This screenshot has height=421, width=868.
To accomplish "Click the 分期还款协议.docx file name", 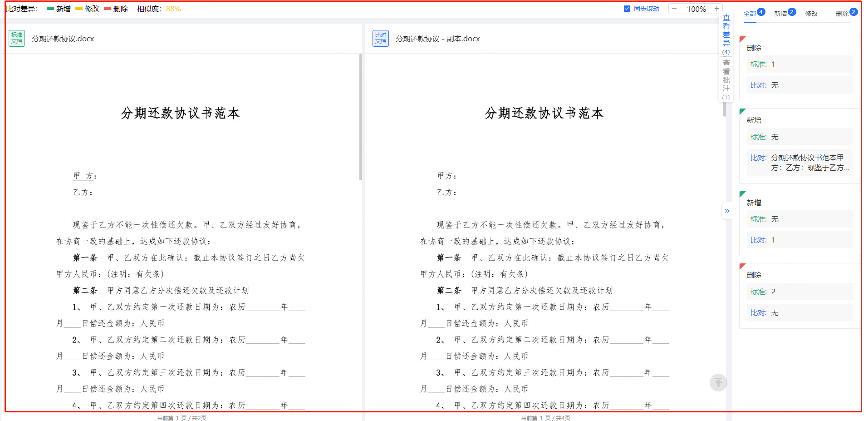I will tap(63, 39).
